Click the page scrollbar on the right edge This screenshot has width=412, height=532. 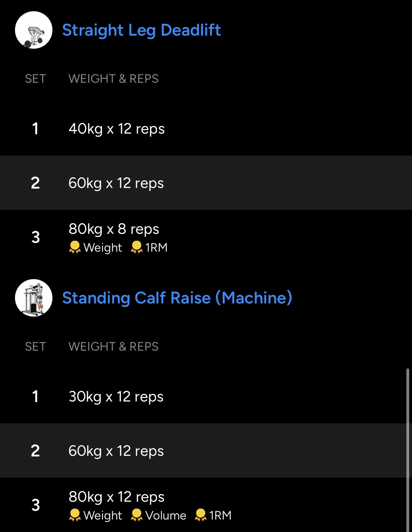click(408, 450)
